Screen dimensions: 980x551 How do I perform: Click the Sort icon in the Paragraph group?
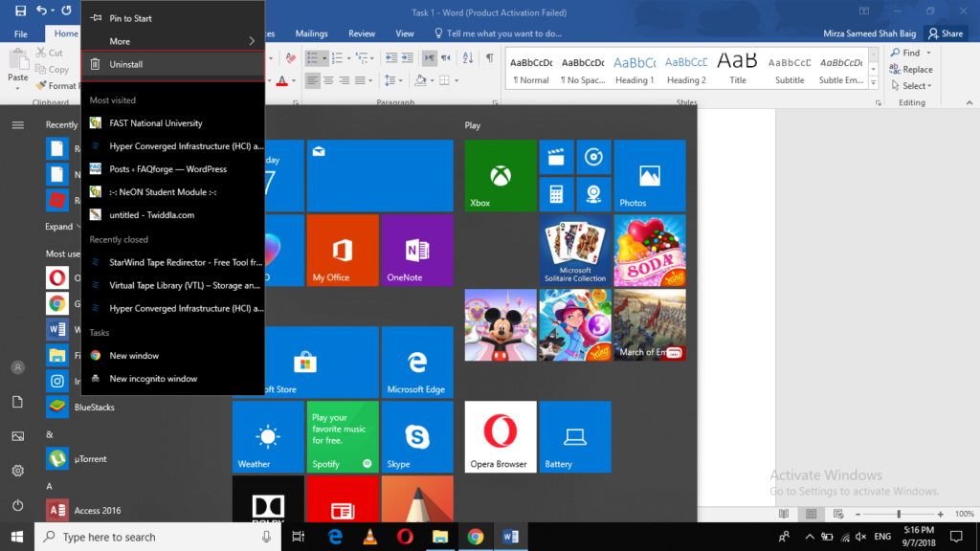(x=466, y=57)
